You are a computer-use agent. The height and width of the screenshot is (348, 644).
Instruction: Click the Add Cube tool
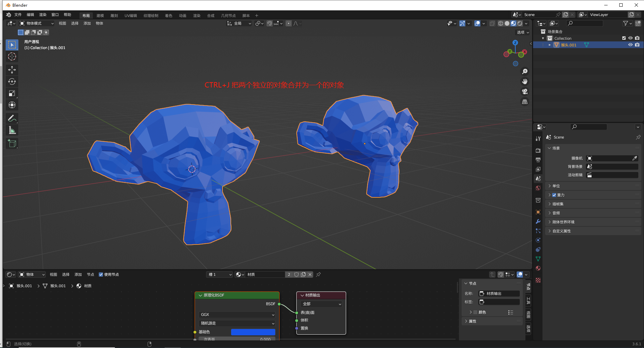[12, 144]
